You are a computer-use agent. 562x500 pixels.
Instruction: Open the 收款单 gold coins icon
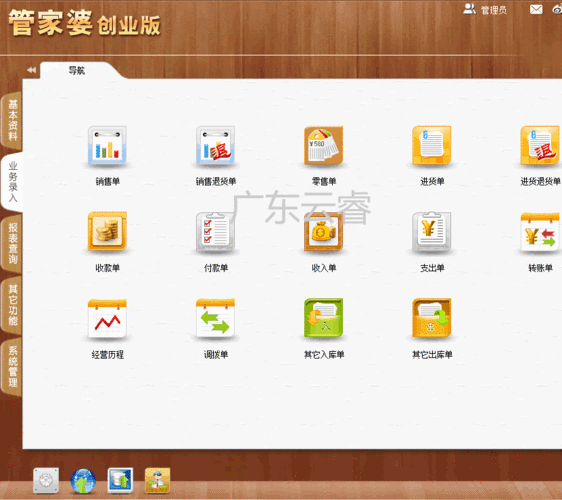[107, 231]
